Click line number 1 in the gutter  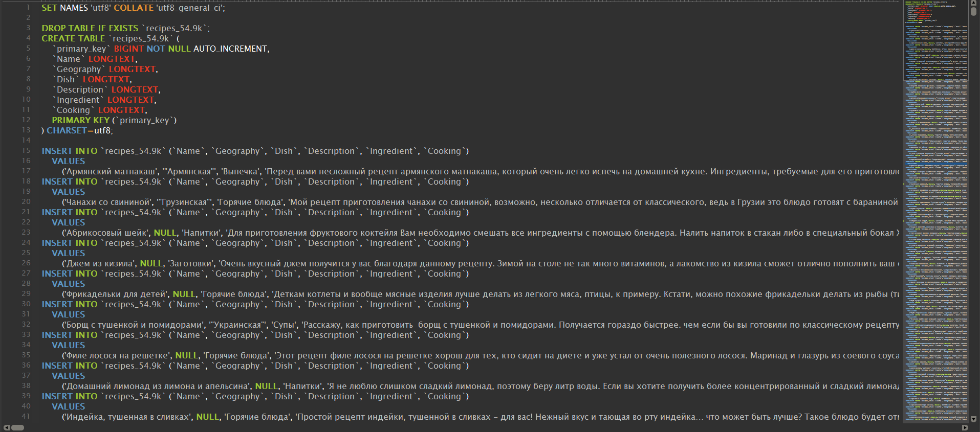[x=28, y=8]
